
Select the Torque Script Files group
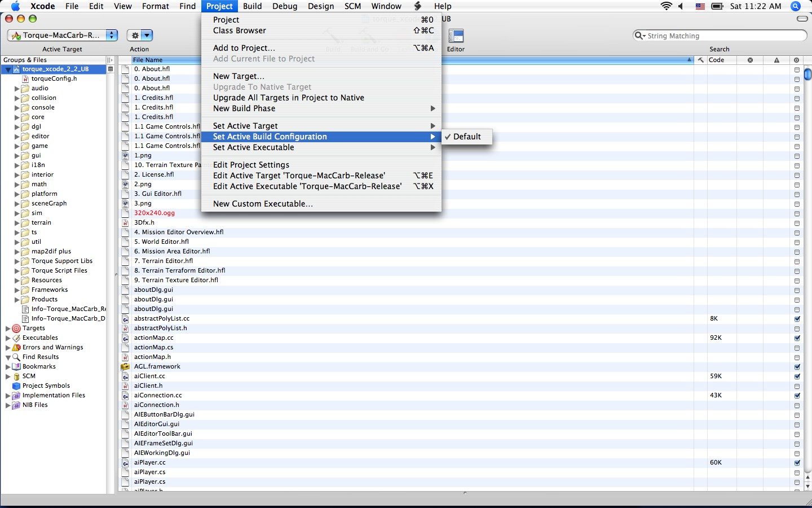tap(59, 271)
